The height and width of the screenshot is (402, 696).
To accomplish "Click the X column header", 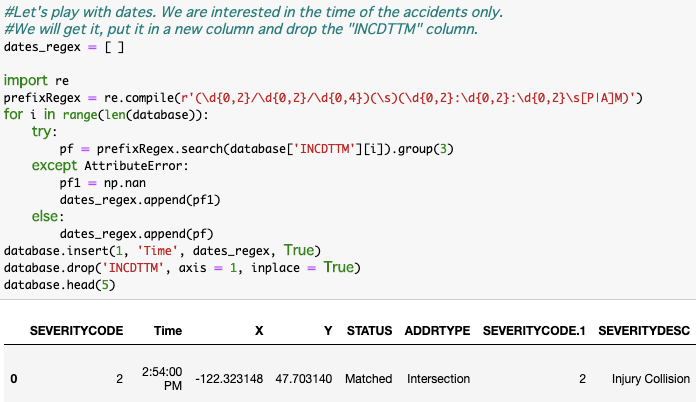I will pos(259,331).
